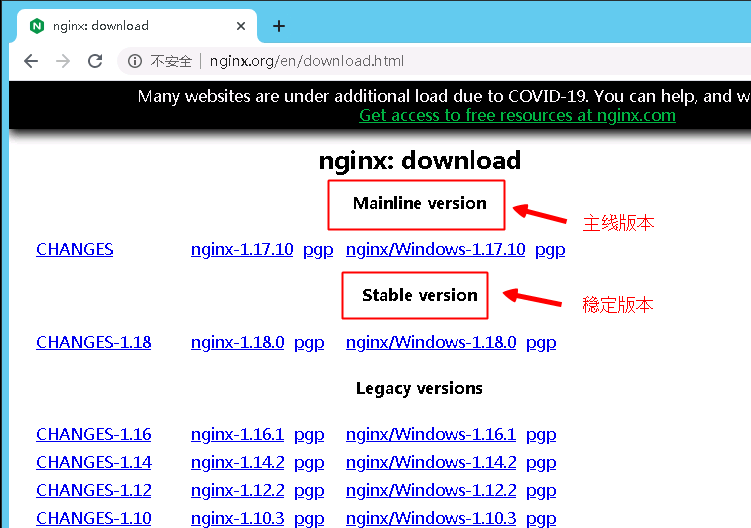This screenshot has width=751, height=528.
Task: Click the COVID-19 banner message text
Action: tap(444, 96)
